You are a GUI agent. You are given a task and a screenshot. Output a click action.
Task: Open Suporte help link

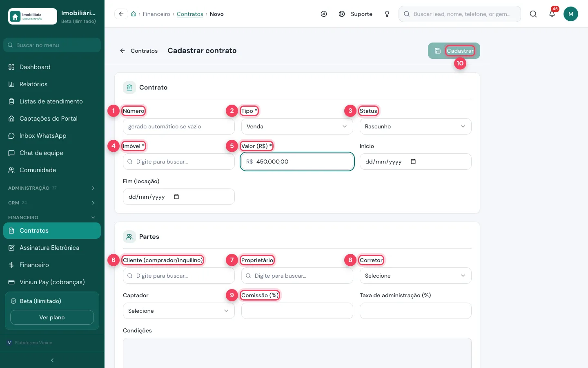[x=356, y=14]
